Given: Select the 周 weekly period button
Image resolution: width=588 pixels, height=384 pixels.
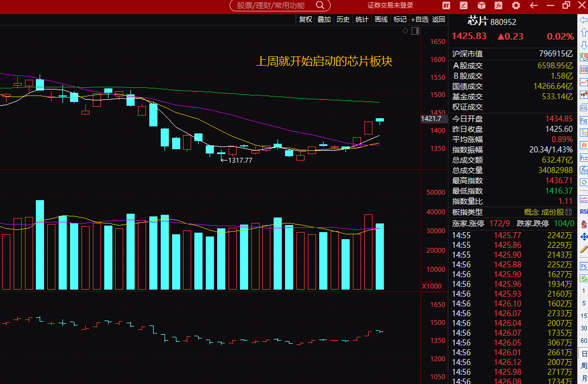Looking at the screenshot, I should pos(584,366).
